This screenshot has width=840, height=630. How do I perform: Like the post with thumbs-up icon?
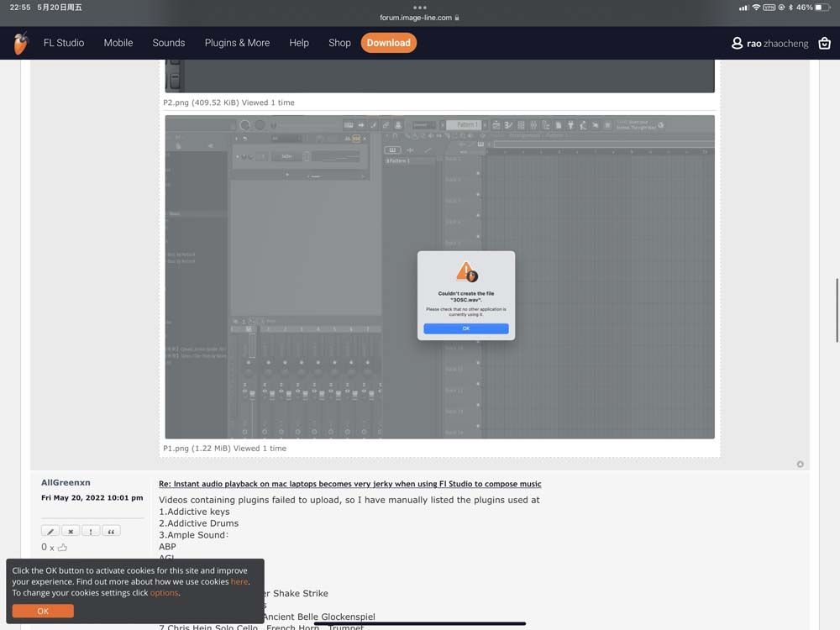[62, 548]
